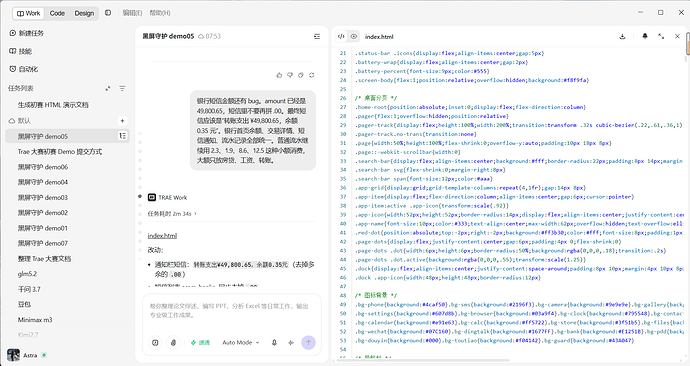Switch to the Work mode tab
The height and width of the screenshot is (366, 690).
(28, 13)
